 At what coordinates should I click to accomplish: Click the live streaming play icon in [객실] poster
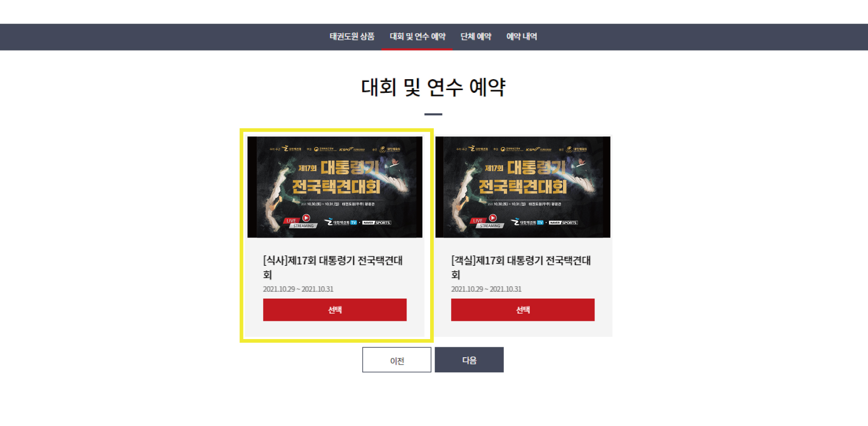point(493,218)
